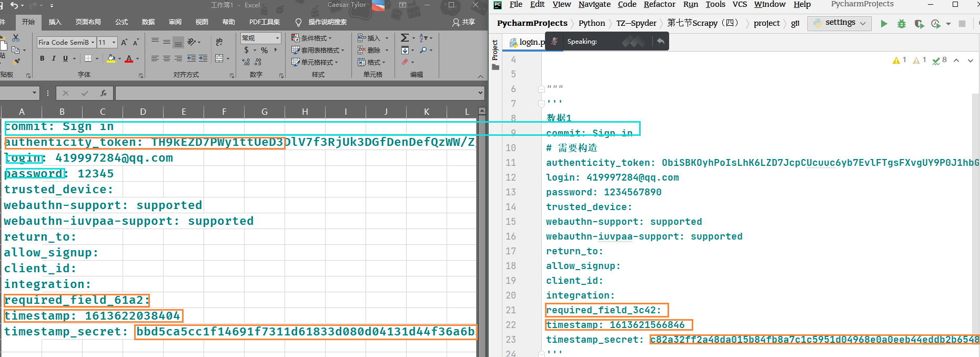Click the Decrease Font Size icon
This screenshot has height=357, width=980.
(136, 42)
